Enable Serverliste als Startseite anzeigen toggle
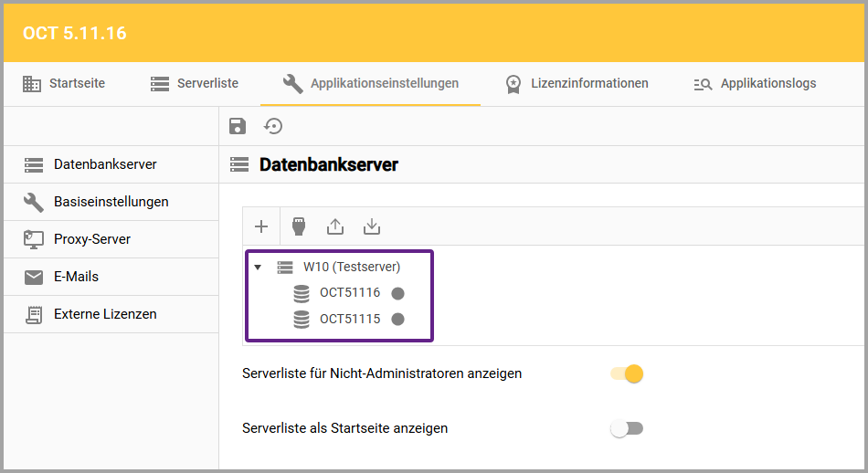Image resolution: width=868 pixels, height=473 pixels. 627,428
